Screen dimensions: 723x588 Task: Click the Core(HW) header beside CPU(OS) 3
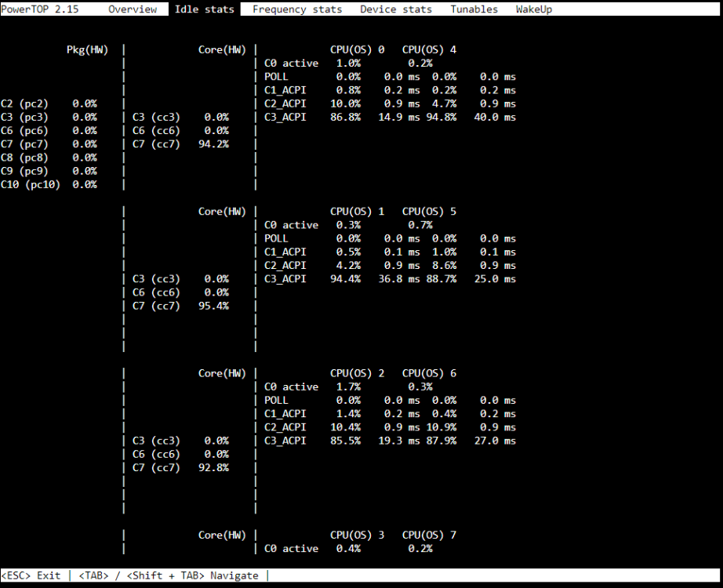222,535
